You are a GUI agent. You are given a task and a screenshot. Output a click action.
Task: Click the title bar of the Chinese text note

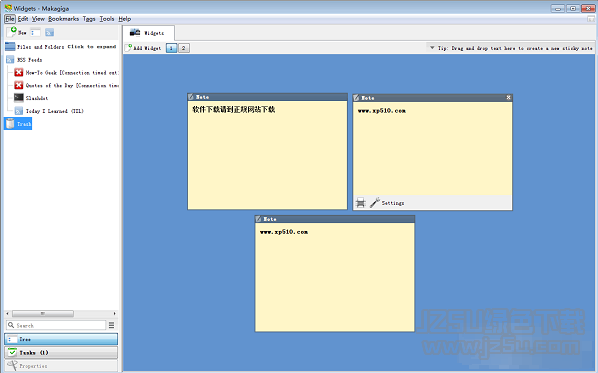pos(267,97)
